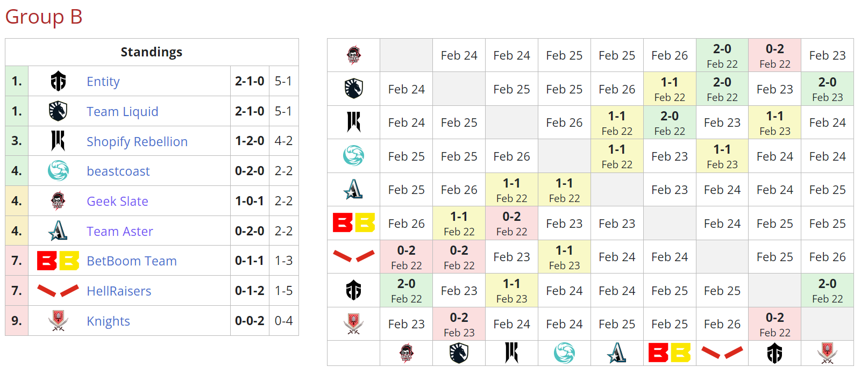Click the HellRaisers logo beside the standings name

coord(58,291)
